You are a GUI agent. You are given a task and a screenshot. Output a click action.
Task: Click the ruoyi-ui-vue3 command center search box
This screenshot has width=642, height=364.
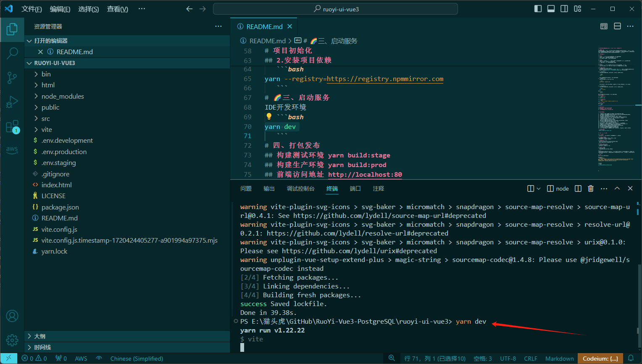point(335,9)
